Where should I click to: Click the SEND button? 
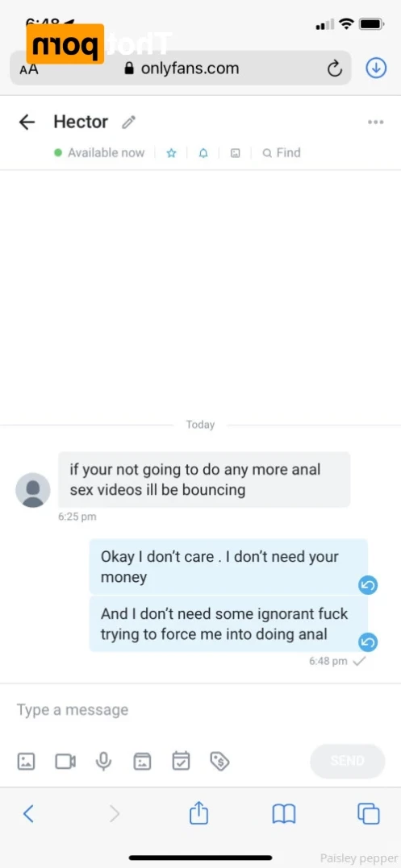[x=347, y=761]
